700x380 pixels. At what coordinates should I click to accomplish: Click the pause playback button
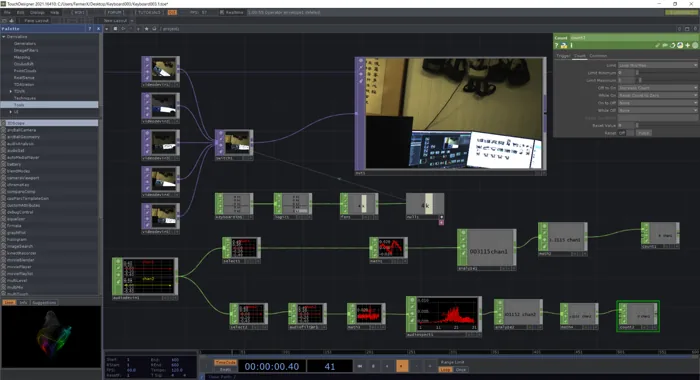pos(373,366)
